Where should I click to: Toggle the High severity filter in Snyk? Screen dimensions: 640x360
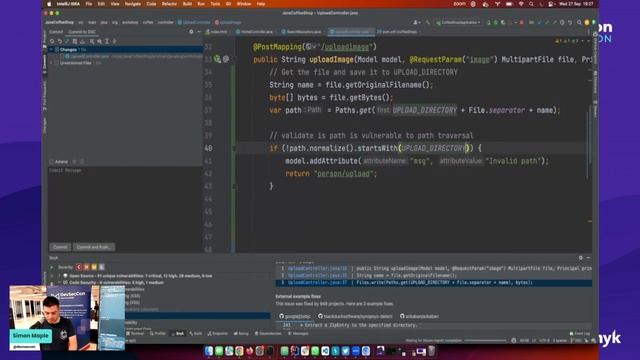click(87, 267)
